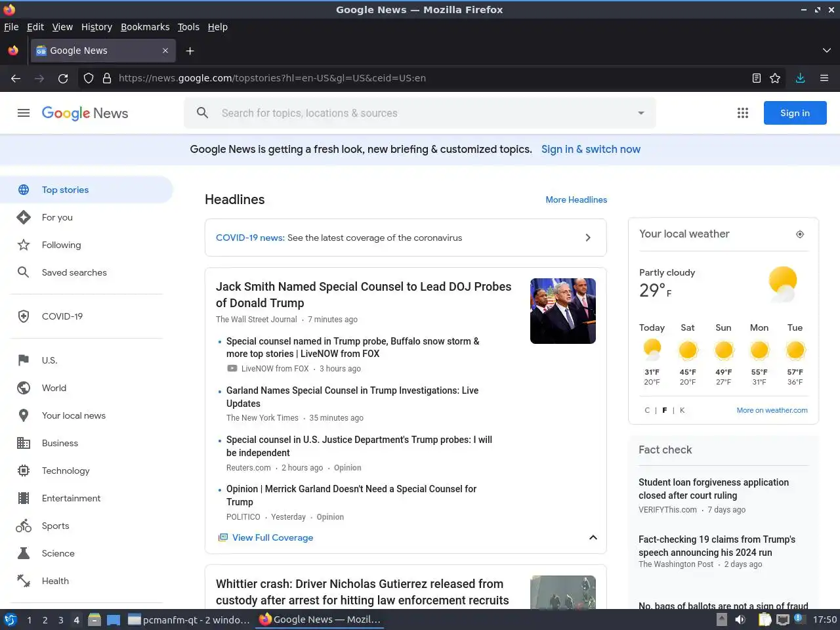Toggle Firefox reader view icon
The image size is (840, 630).
coord(757,78)
